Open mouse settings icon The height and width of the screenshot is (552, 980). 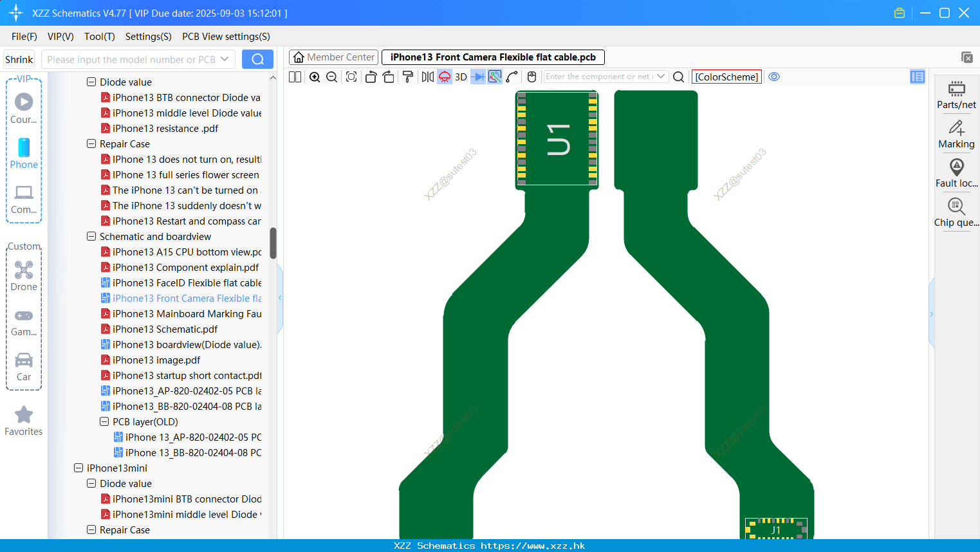pos(532,77)
